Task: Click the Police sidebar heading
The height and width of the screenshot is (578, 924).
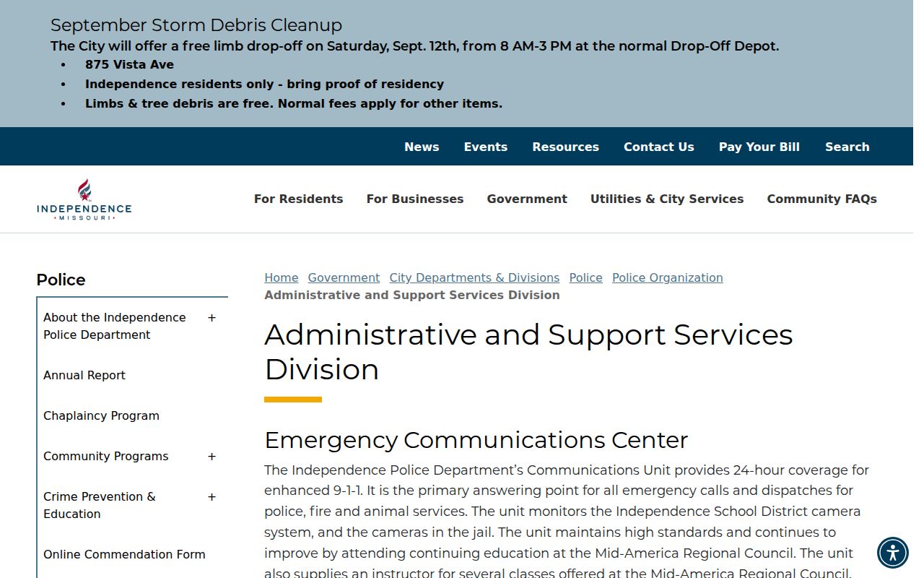Action: pos(61,280)
